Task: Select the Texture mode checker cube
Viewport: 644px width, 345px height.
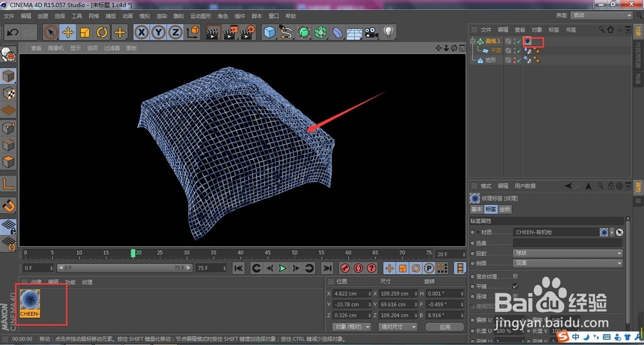Action: (8, 94)
